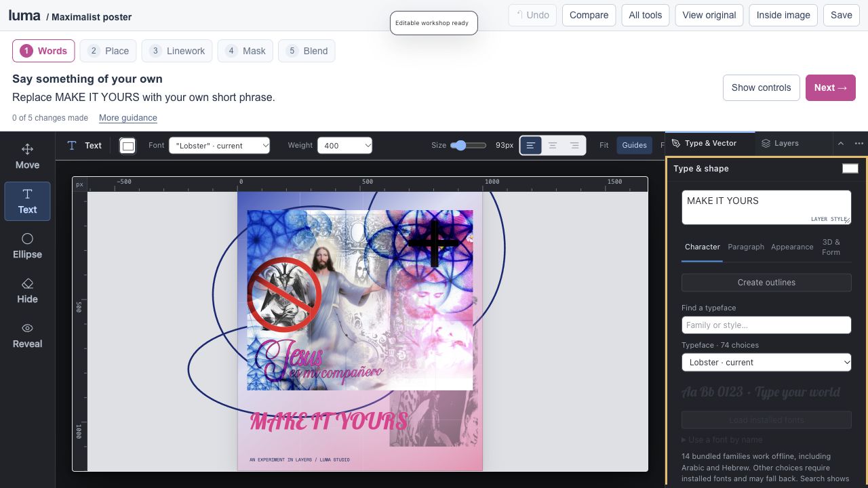Open the panel more options menu
The height and width of the screenshot is (488, 868).
click(x=859, y=143)
